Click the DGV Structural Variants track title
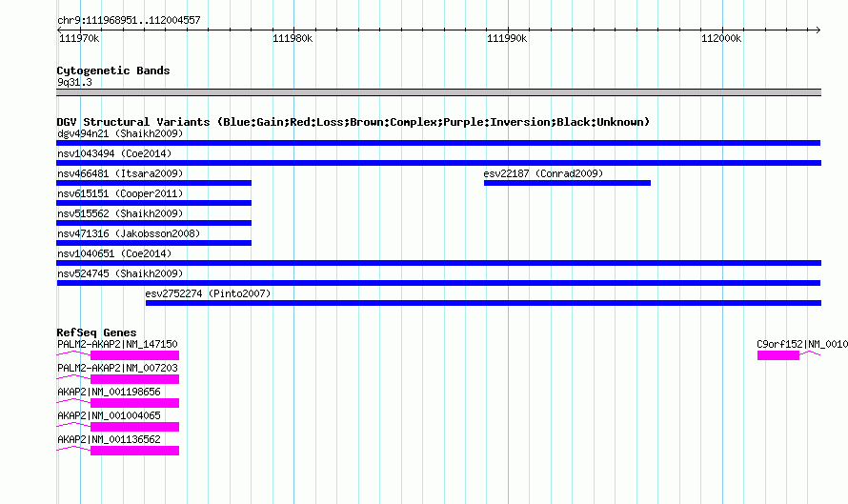Screen dimensions: 848x504 coord(353,122)
